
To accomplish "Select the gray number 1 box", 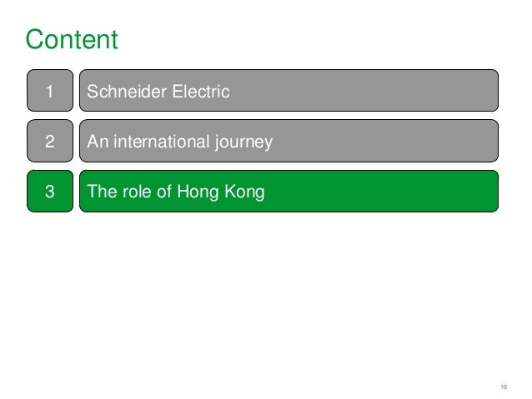I will pyautogui.click(x=50, y=91).
